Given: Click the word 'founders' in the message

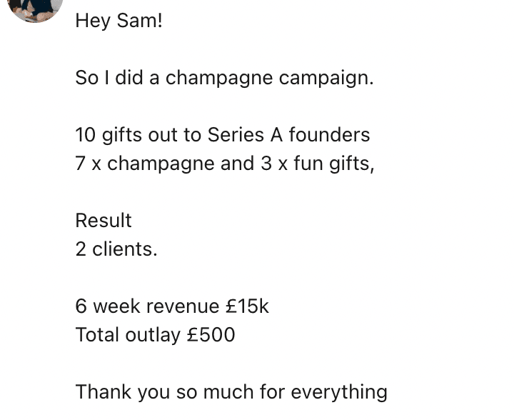Looking at the screenshot, I should [x=329, y=135].
